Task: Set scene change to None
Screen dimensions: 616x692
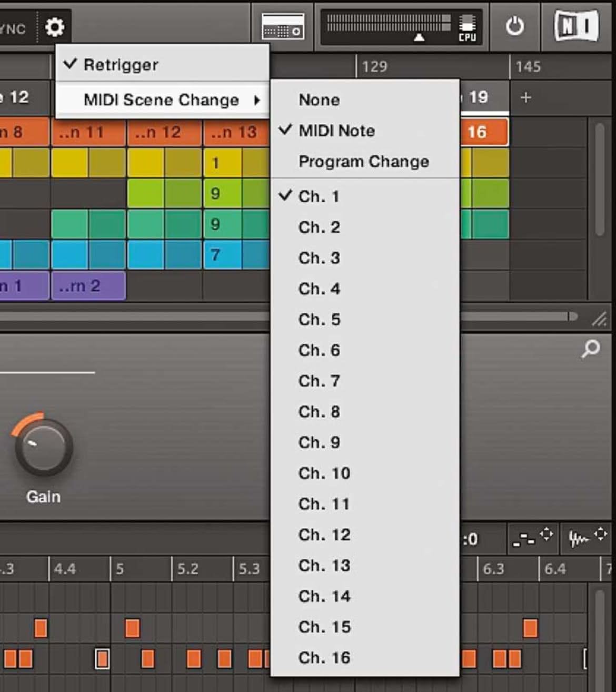Action: click(x=365, y=100)
